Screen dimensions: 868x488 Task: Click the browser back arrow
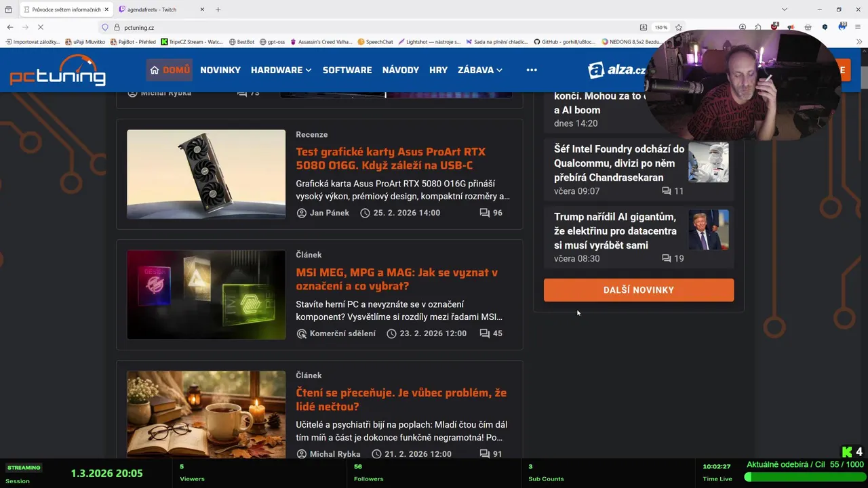9,27
